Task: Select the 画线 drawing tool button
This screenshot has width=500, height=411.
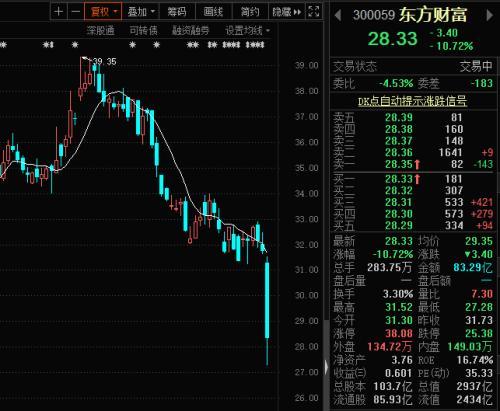Action: click(x=213, y=12)
